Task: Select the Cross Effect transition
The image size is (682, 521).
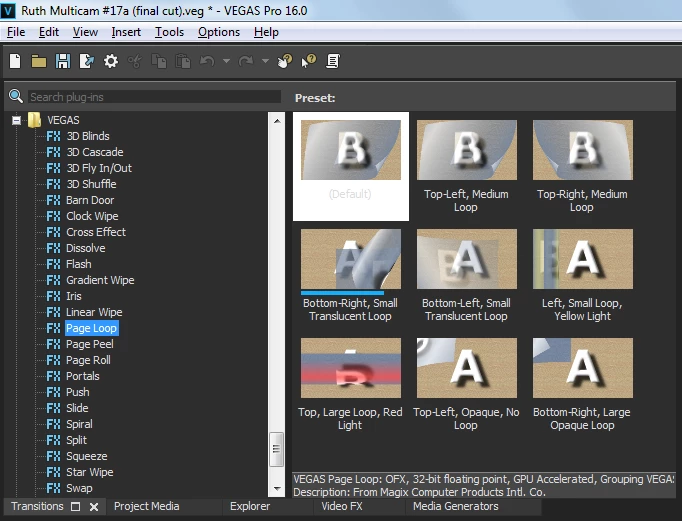Action: pyautogui.click(x=96, y=232)
